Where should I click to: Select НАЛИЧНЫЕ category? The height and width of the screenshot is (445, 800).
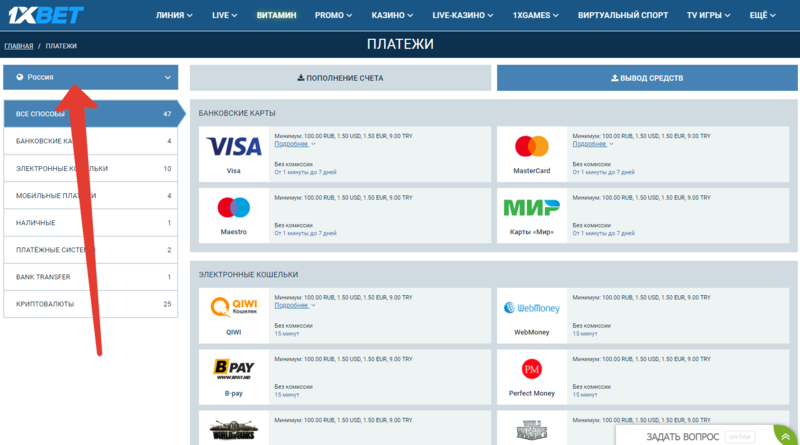coord(91,222)
